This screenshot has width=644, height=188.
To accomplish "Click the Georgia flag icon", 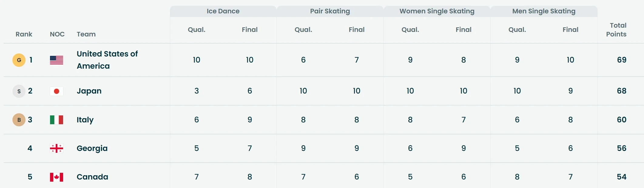I will click(x=56, y=149).
